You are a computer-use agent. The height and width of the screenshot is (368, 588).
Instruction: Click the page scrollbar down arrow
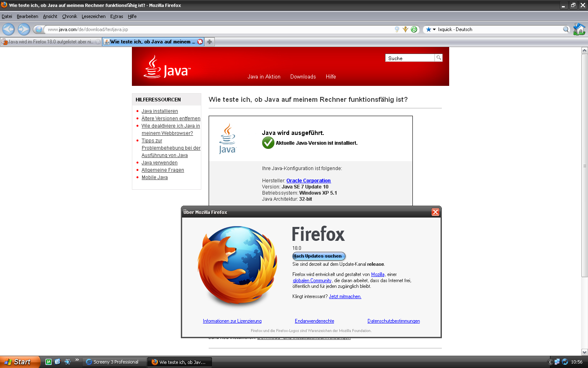tap(584, 352)
